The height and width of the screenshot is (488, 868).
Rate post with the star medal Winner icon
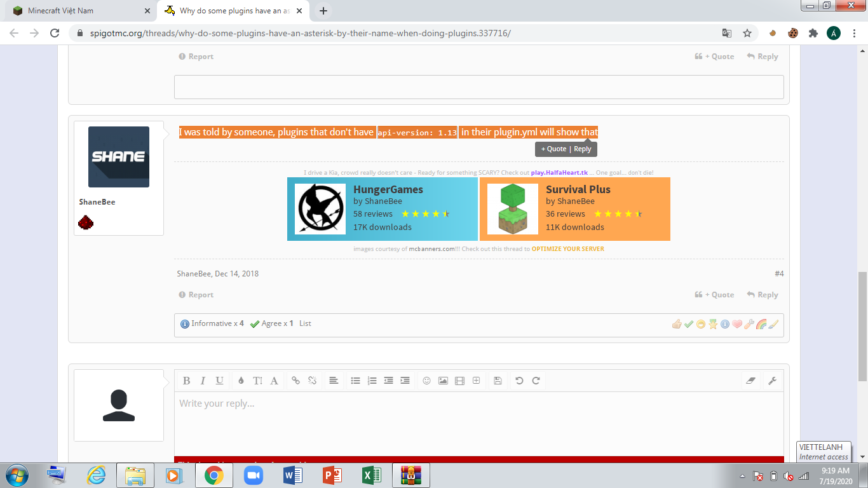713,324
